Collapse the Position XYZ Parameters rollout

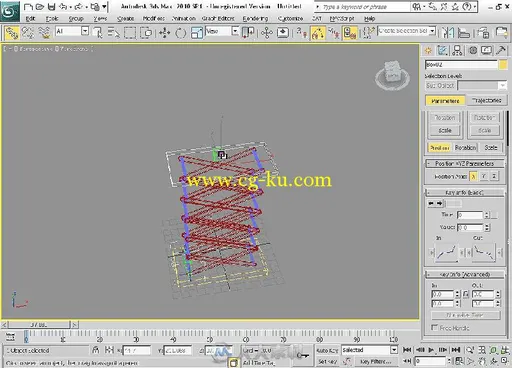464,164
